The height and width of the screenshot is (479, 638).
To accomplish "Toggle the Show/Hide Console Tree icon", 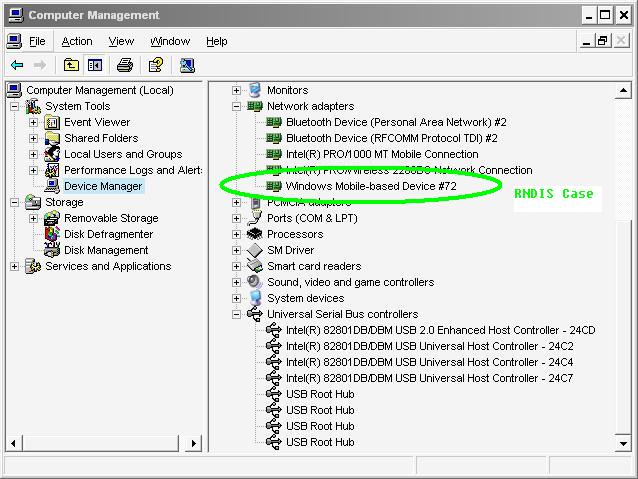I will click(x=95, y=65).
